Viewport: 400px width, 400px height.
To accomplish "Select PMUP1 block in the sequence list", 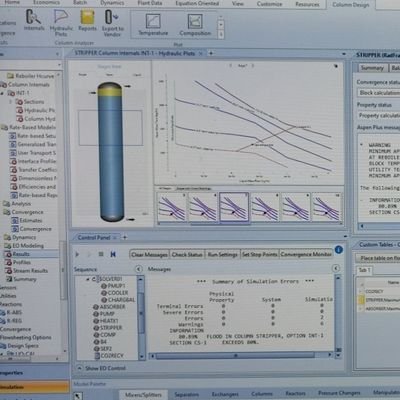I will click(x=113, y=286).
